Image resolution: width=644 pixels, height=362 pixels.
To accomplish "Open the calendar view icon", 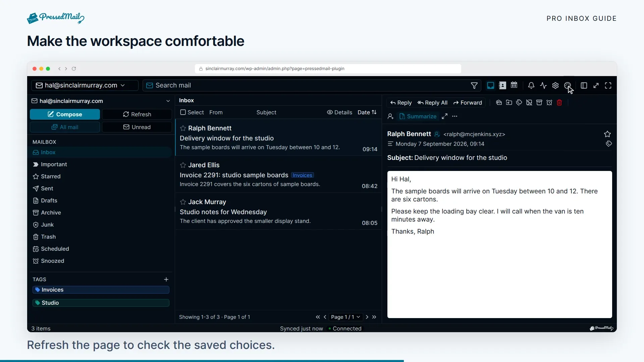I will [514, 85].
